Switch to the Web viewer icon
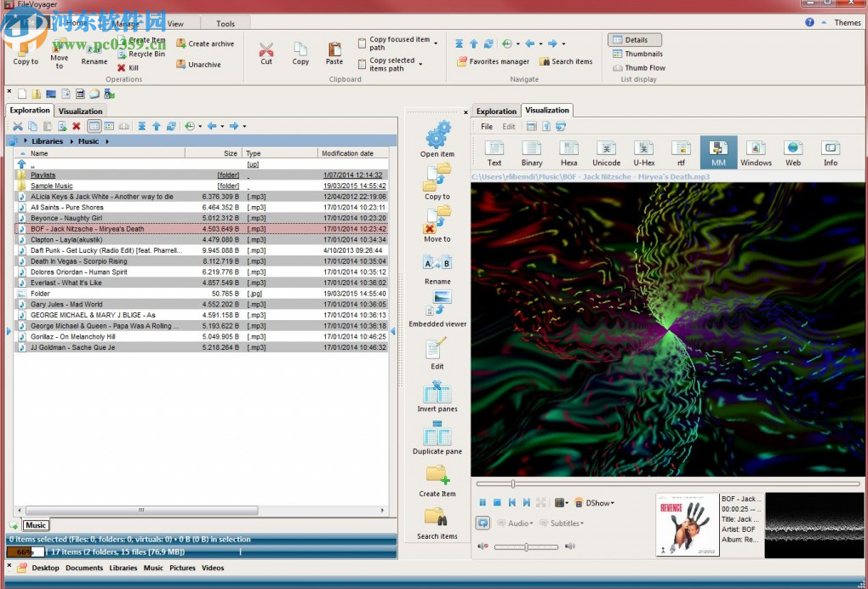 click(x=793, y=152)
